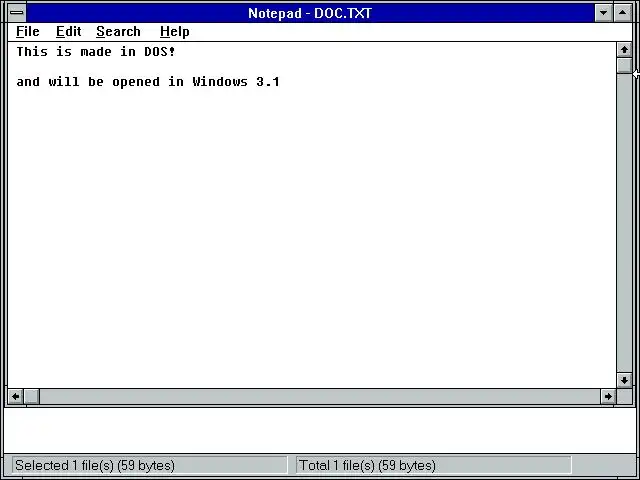Image resolution: width=640 pixels, height=480 pixels.
Task: Click the horizontal scrollbar left arrow
Action: pyautogui.click(x=16, y=396)
